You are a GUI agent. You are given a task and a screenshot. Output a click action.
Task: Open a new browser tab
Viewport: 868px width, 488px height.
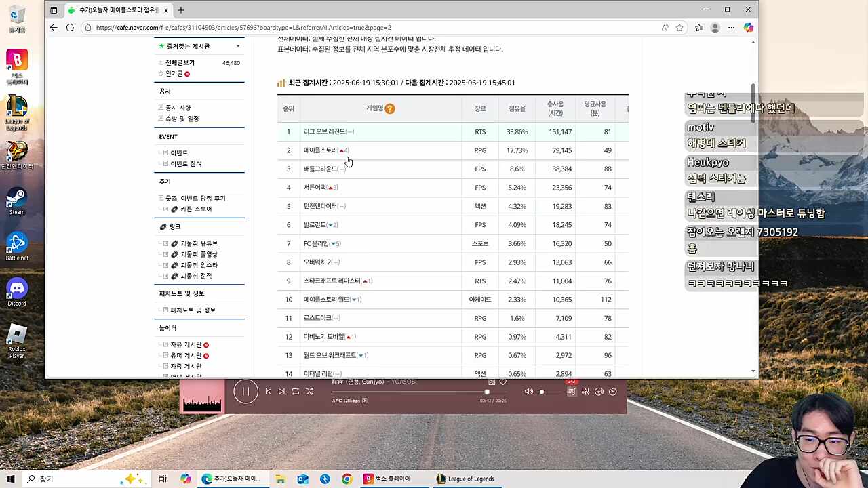(181, 10)
